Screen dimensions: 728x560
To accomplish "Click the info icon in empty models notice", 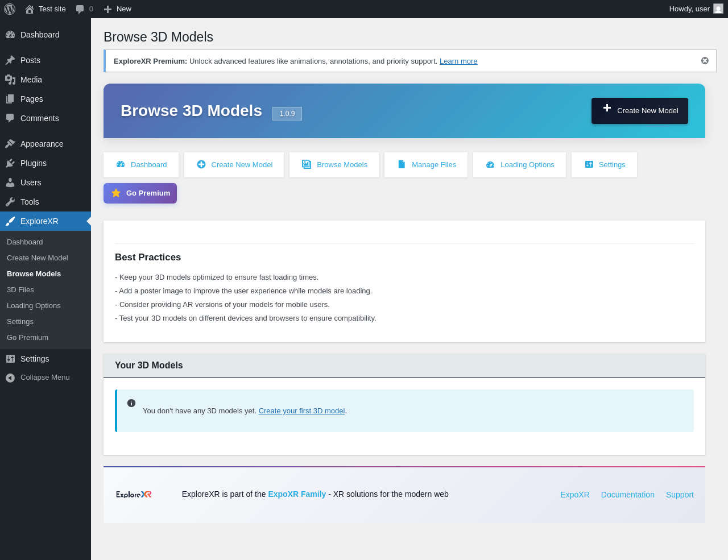I will (131, 403).
